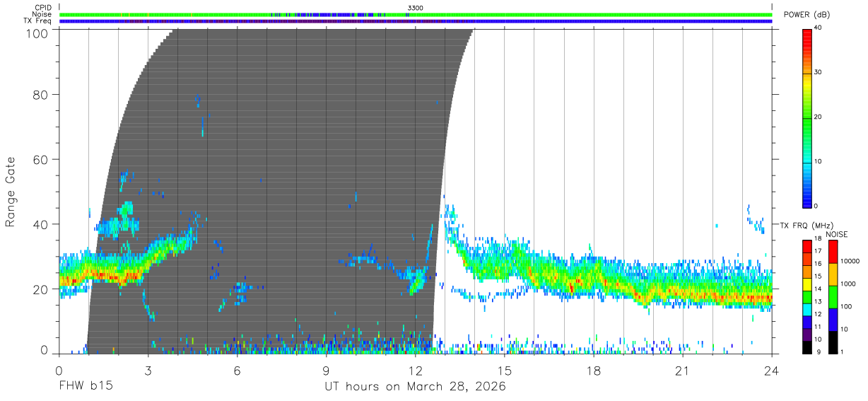Click the 80 tick label on the Range Gate axis

[x=40, y=95]
